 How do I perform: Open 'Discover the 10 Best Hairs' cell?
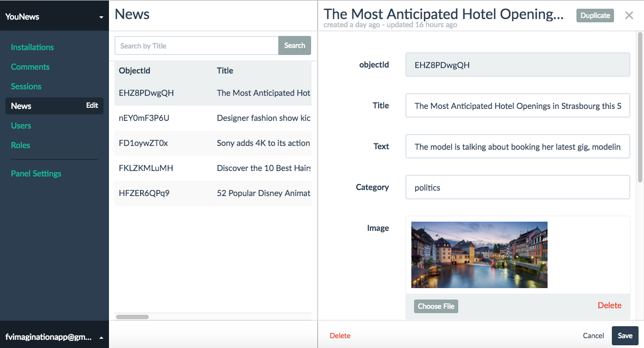point(264,168)
